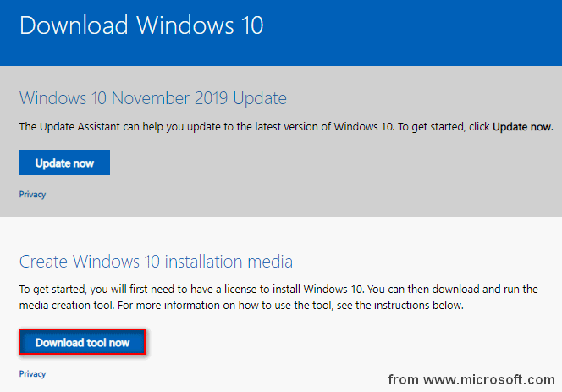
Task: Click the words instructions below in the paragraph
Action: pyautogui.click(x=418, y=305)
